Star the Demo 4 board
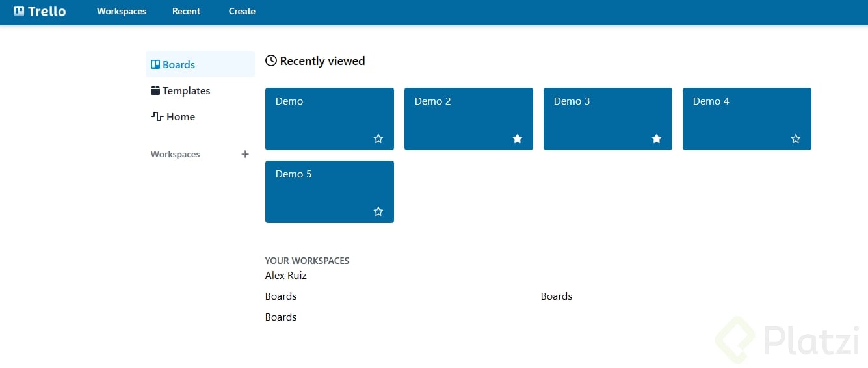 click(x=796, y=138)
